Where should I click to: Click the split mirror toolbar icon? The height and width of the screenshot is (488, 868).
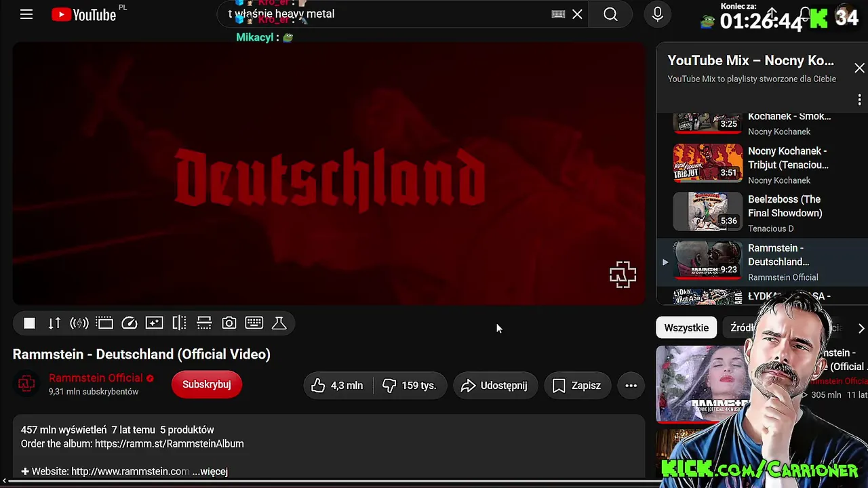point(179,323)
